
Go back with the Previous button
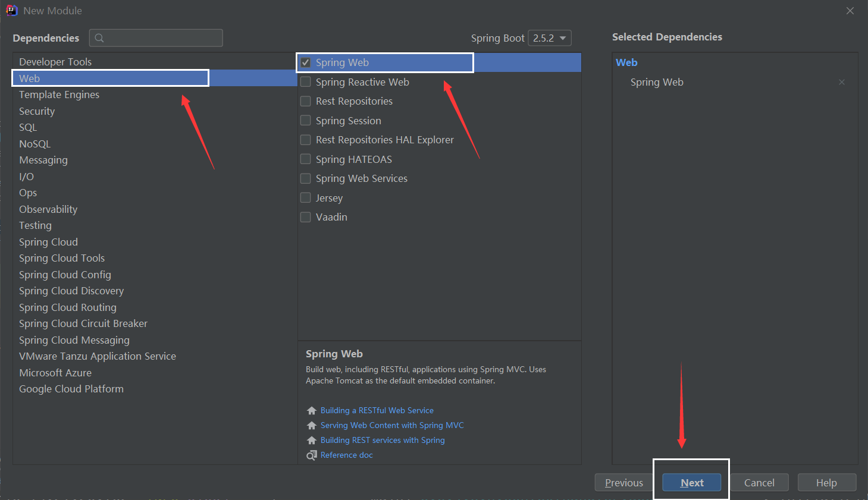[624, 483]
